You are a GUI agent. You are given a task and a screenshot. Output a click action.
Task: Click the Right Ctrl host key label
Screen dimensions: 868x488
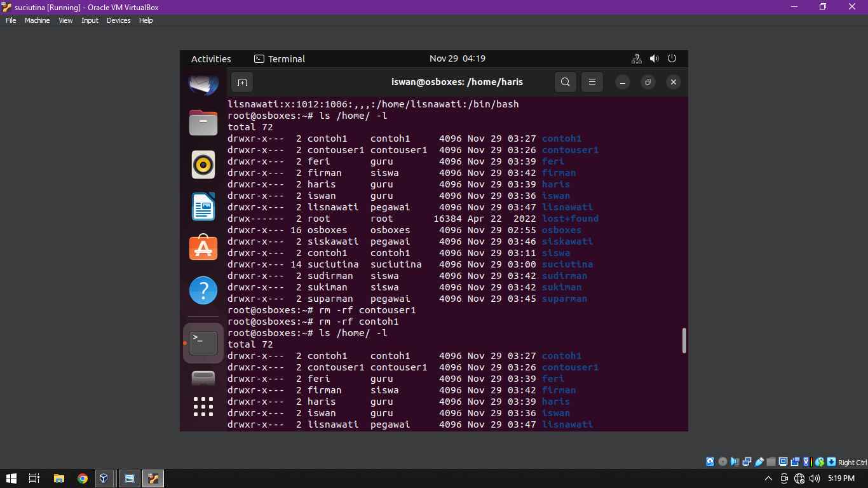click(x=852, y=463)
